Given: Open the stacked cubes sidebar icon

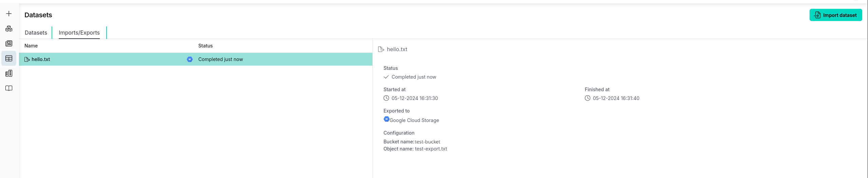Looking at the screenshot, I should click(9, 28).
